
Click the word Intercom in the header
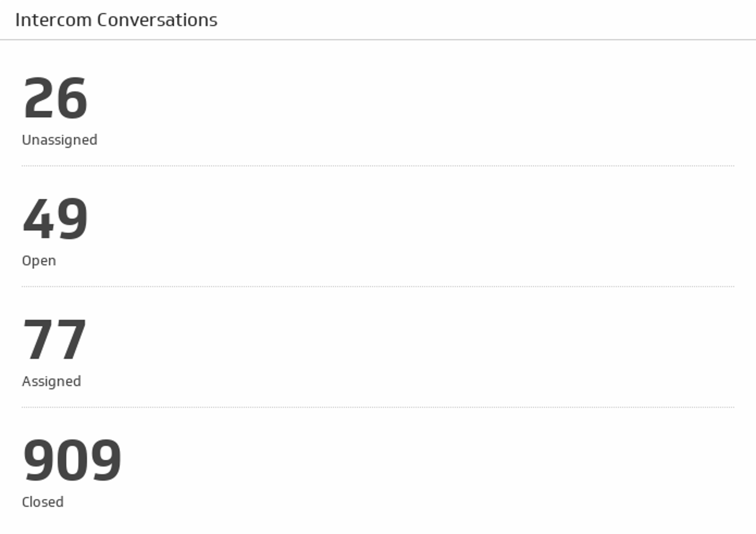[x=53, y=20]
